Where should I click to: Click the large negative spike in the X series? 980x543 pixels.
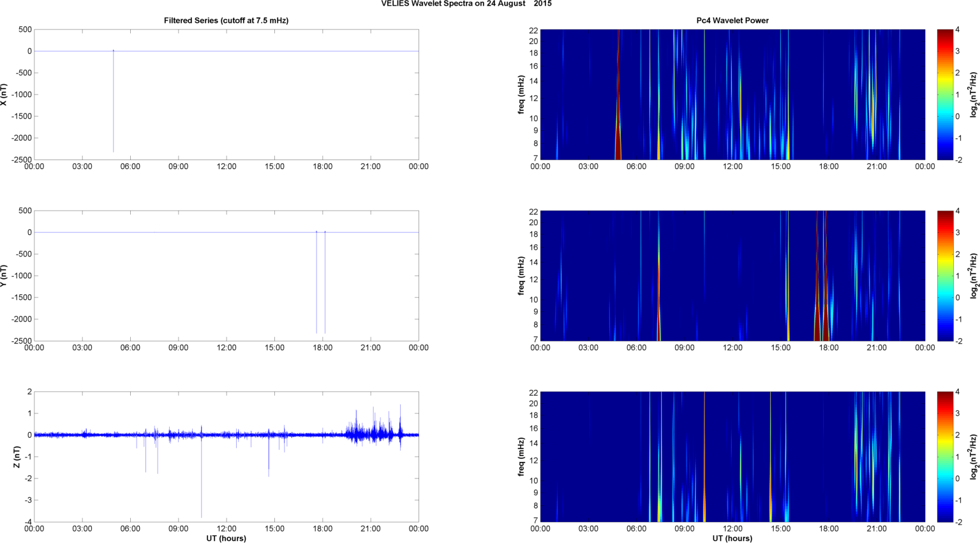(114, 102)
